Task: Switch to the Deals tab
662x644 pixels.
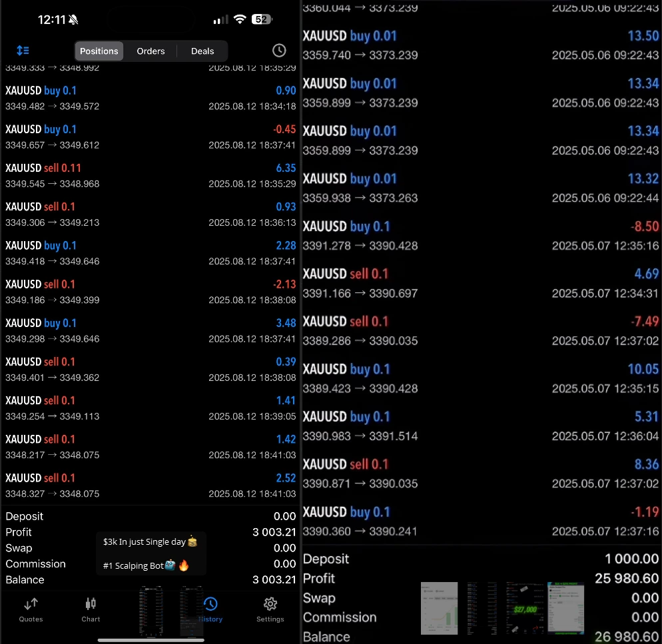Action: tap(202, 51)
